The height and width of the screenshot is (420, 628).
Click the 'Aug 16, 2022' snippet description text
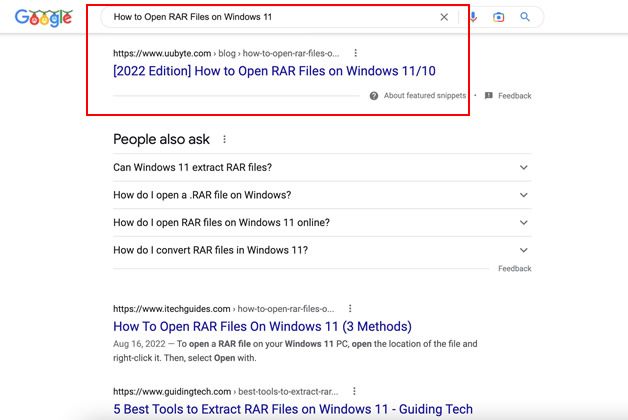coord(295,351)
